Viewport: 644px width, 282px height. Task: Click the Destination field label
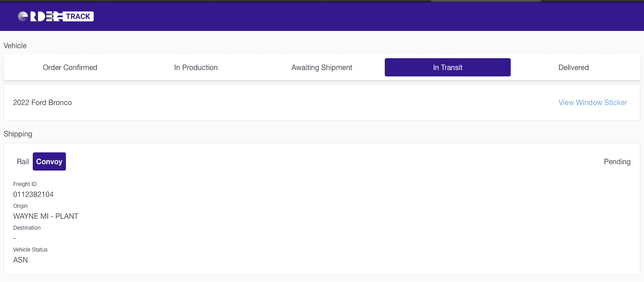click(27, 228)
